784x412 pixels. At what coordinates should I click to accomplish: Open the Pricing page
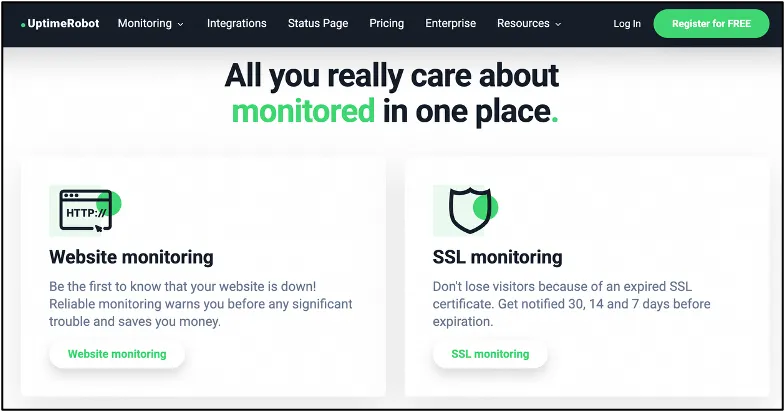pyautogui.click(x=386, y=24)
